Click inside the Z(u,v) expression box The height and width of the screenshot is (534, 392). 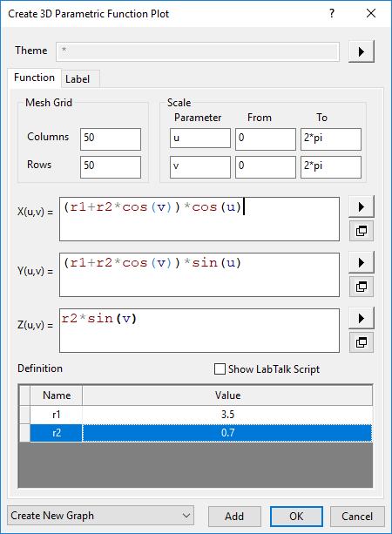pos(199,330)
